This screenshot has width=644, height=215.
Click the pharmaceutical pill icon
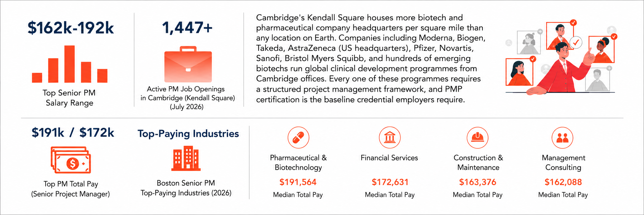tap(298, 137)
